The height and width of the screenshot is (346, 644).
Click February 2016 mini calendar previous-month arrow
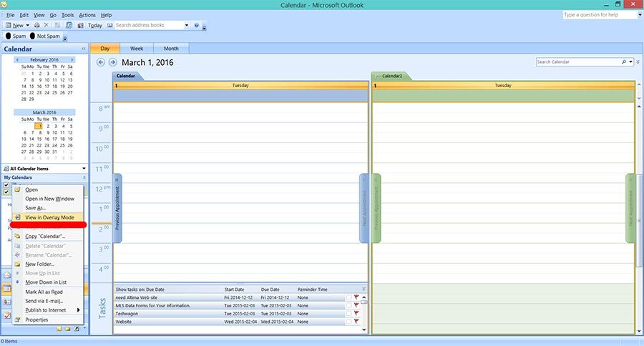pyautogui.click(x=17, y=60)
